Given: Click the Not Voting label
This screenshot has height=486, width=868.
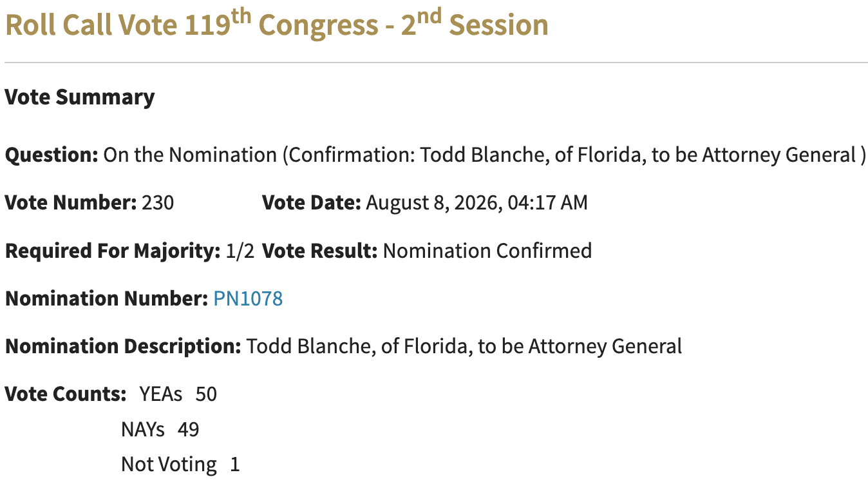Looking at the screenshot, I should pos(169,465).
